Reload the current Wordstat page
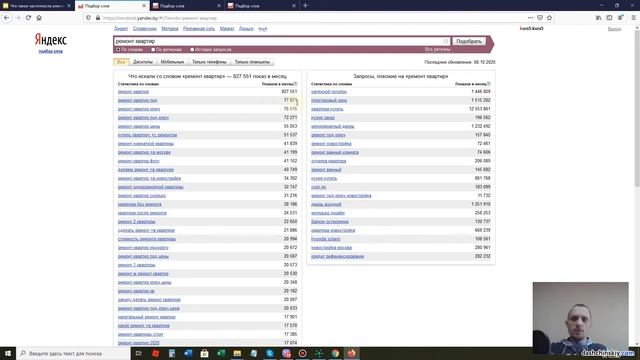The width and height of the screenshot is (640, 360). click(x=28, y=18)
